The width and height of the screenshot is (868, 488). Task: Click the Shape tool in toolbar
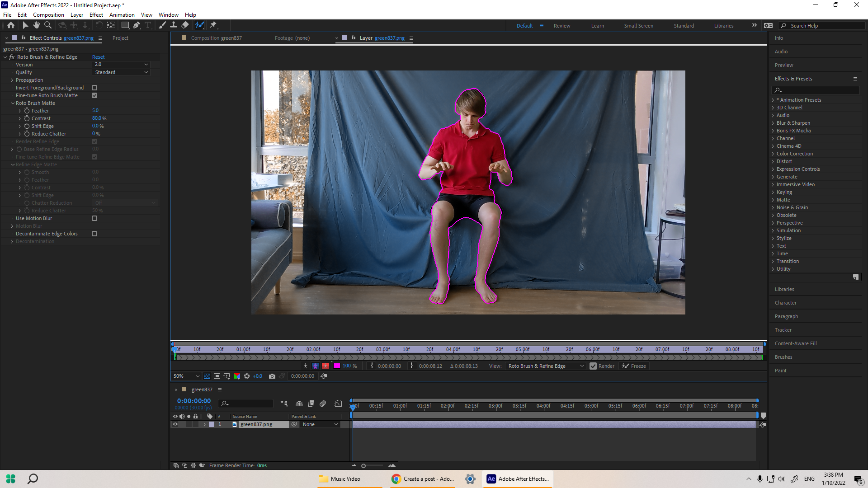[125, 25]
